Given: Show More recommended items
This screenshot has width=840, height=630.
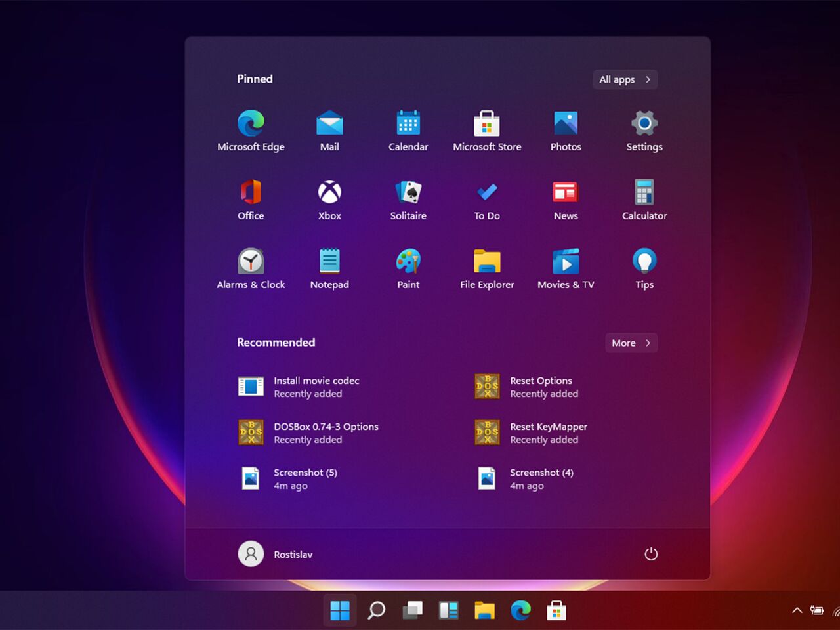Looking at the screenshot, I should click(x=631, y=343).
